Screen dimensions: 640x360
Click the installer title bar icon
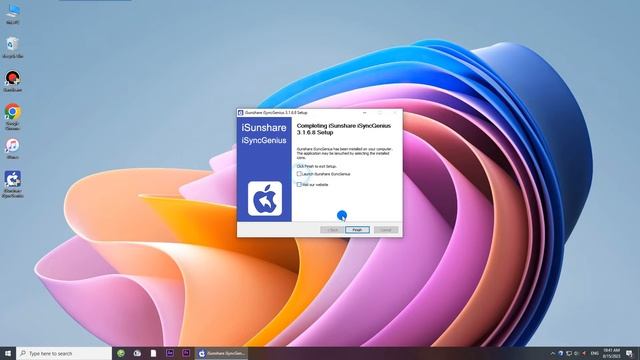tap(240, 113)
